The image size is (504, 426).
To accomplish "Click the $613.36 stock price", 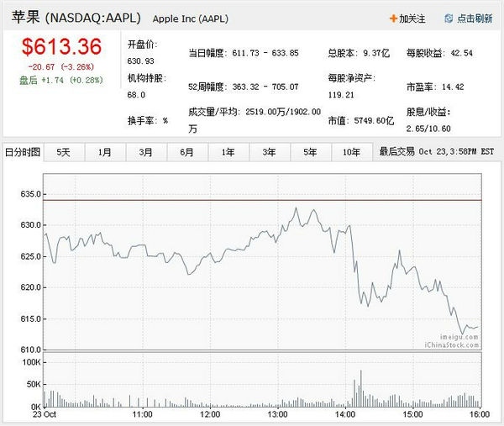I will point(61,46).
